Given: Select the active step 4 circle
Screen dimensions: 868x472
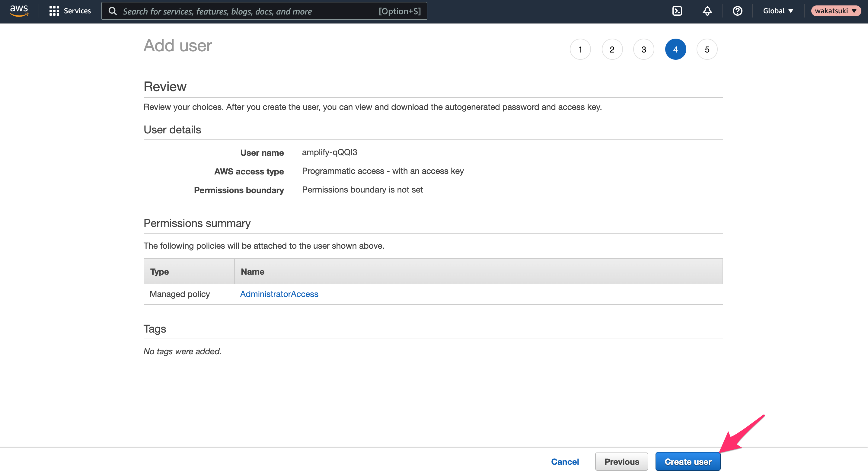Looking at the screenshot, I should pos(675,49).
